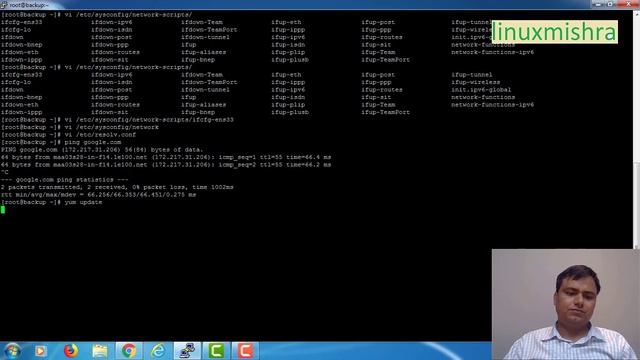Image resolution: width=640 pixels, height=360 pixels.
Task: Click the 'vi /etc/resolv.conf' command line
Action: click(x=68, y=135)
